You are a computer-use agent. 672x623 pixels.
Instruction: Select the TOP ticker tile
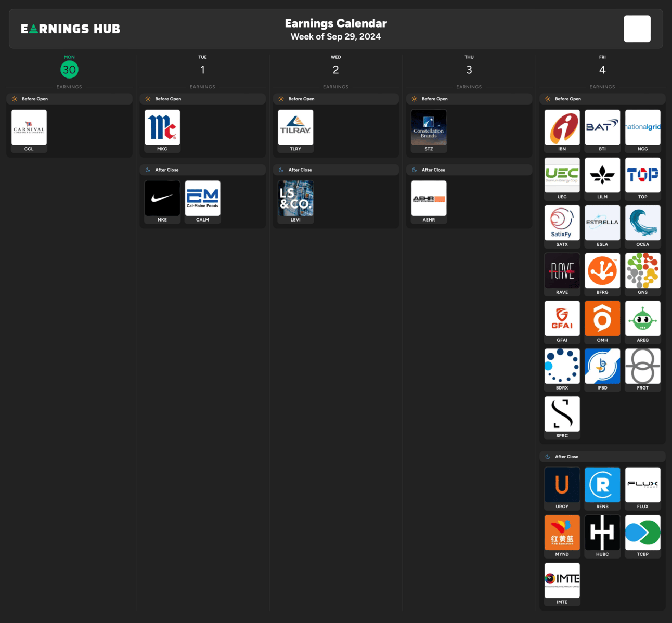point(643,178)
